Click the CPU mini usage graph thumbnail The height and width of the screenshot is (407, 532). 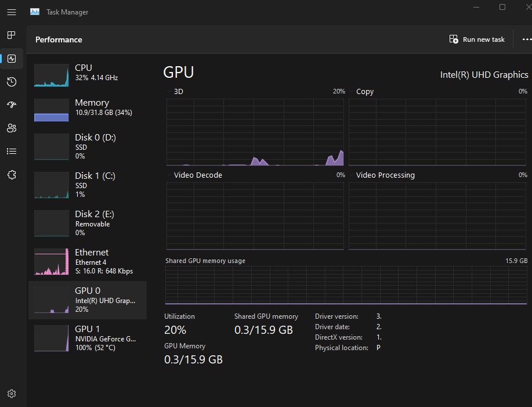[x=52, y=75]
